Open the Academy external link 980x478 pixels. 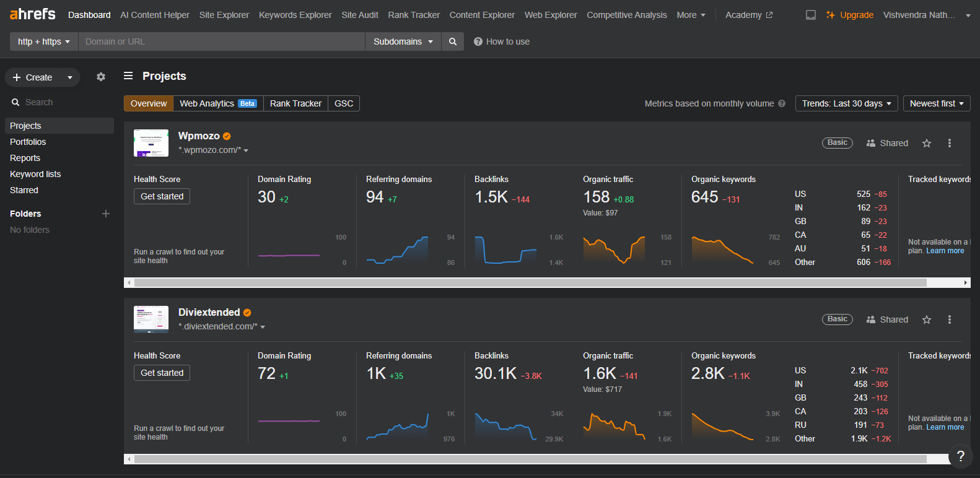749,15
